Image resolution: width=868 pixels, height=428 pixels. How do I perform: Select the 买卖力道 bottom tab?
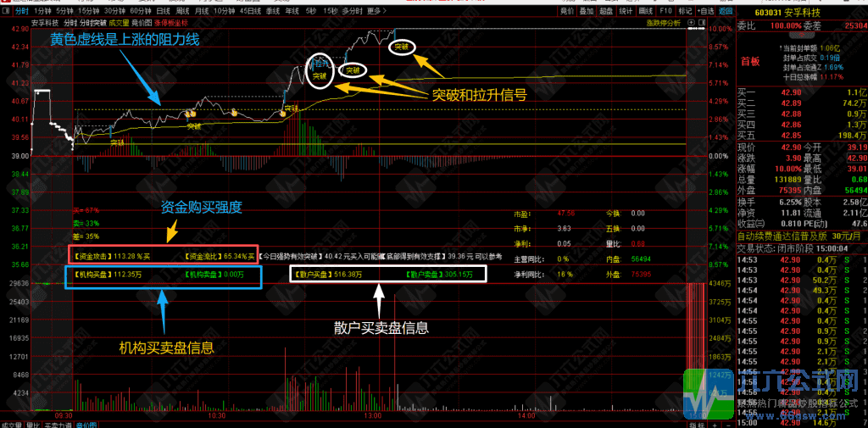click(58, 425)
